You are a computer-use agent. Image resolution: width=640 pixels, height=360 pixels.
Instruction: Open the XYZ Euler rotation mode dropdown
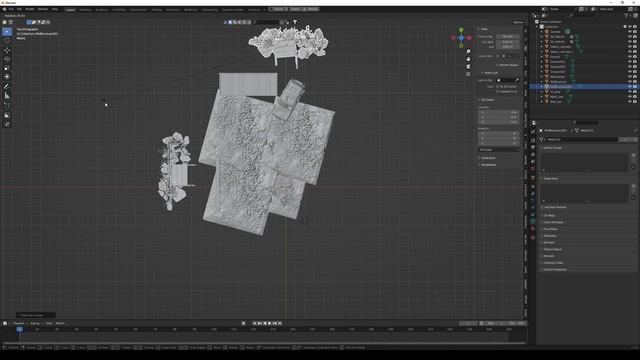pyautogui.click(x=499, y=150)
